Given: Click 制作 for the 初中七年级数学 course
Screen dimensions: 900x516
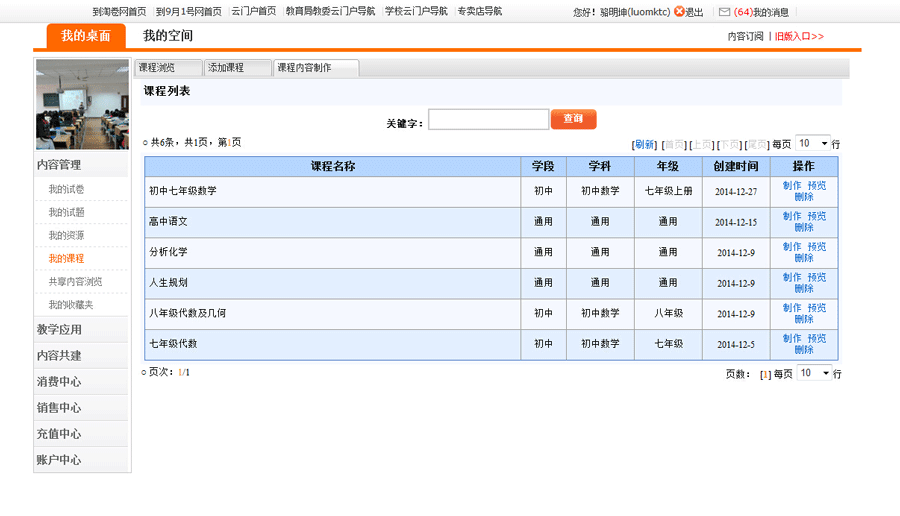Looking at the screenshot, I should pos(792,186).
